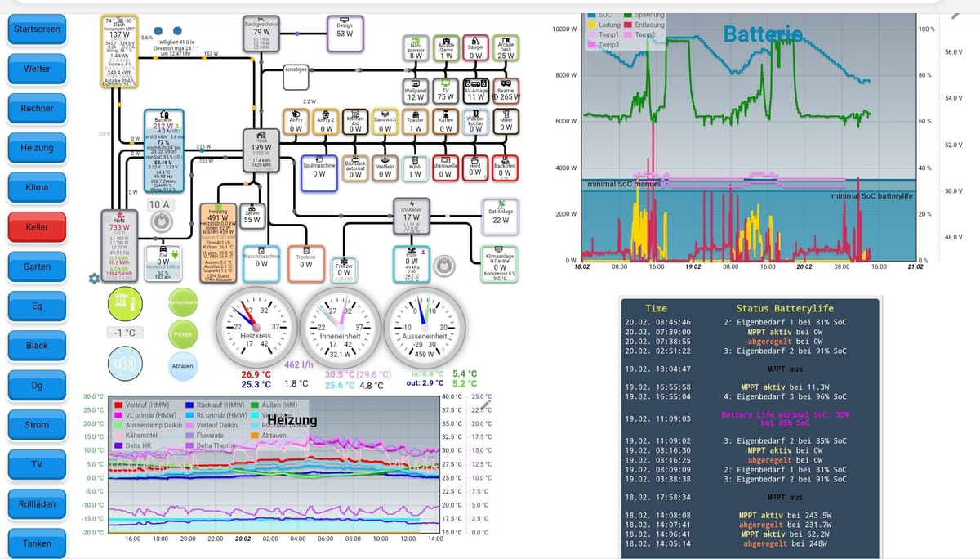Toggle the Pool power switch

(443, 265)
